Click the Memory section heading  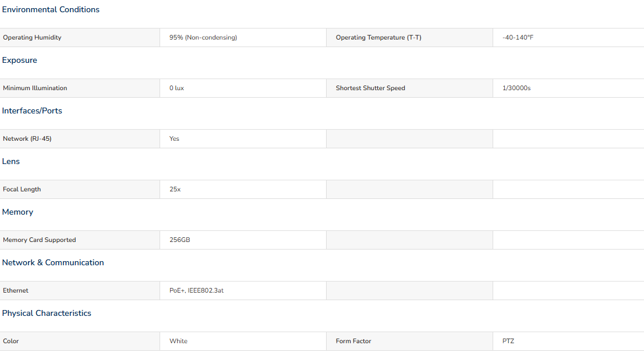click(x=17, y=212)
